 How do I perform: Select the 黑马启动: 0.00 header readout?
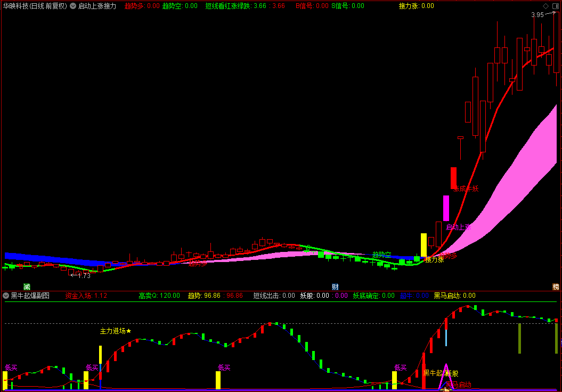(x=455, y=296)
